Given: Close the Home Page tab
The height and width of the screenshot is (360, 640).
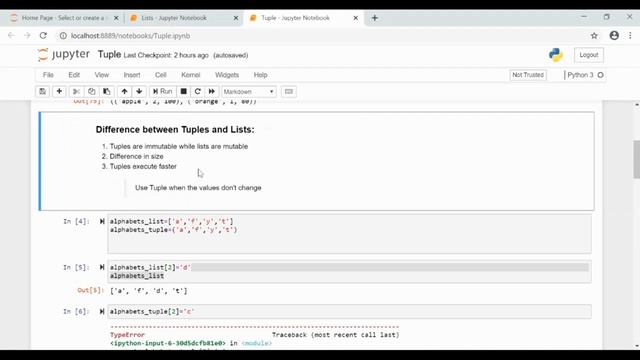Looking at the screenshot, I should pos(116,18).
